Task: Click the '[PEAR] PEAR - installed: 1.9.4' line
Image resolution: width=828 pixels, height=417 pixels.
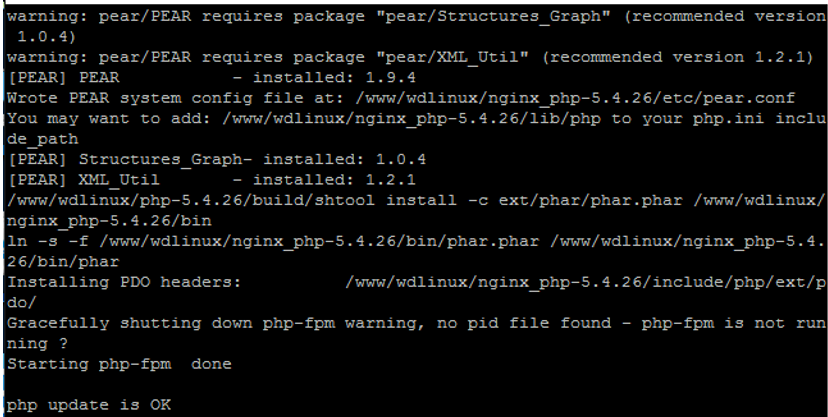Action: click(x=211, y=78)
